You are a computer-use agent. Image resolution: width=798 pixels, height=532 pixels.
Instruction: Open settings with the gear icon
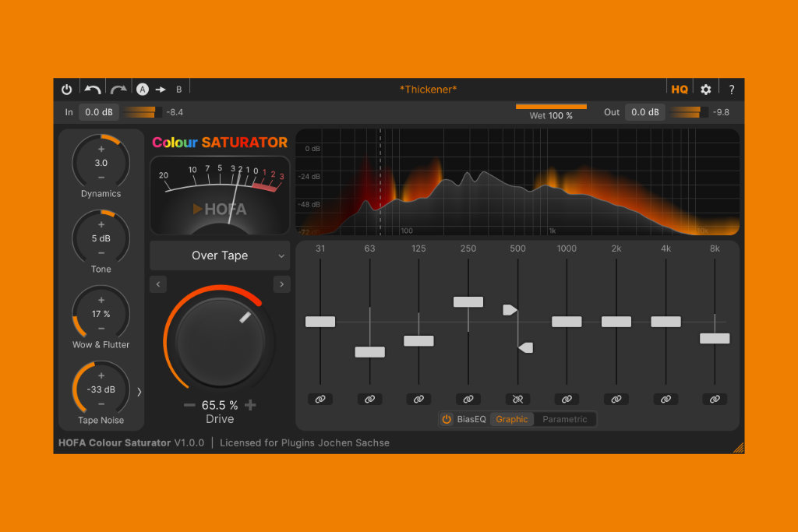pyautogui.click(x=706, y=90)
